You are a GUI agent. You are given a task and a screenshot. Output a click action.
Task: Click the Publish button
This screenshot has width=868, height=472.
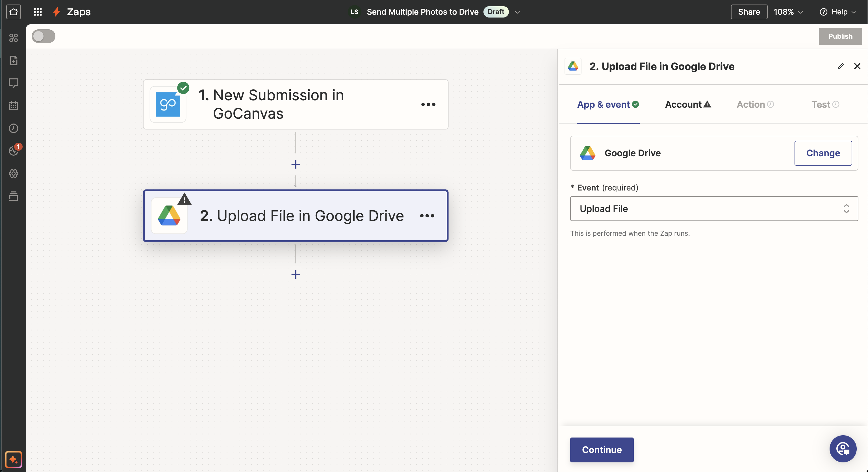pyautogui.click(x=840, y=36)
